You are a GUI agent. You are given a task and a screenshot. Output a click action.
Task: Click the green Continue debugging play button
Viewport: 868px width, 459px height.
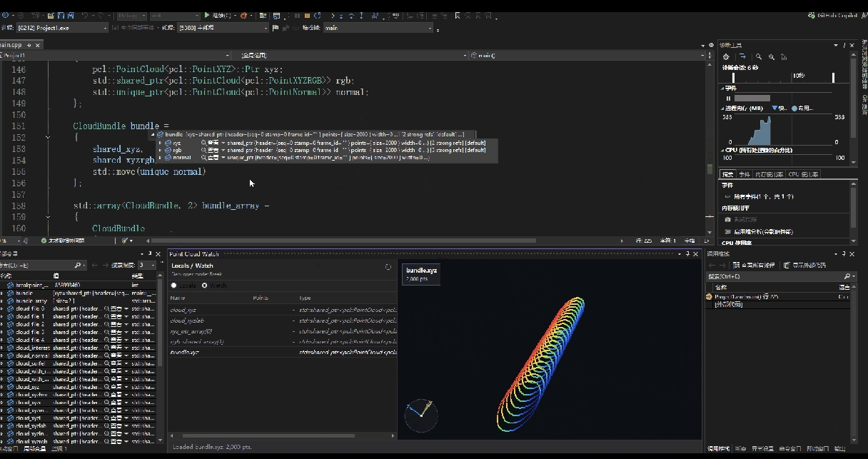coord(207,15)
